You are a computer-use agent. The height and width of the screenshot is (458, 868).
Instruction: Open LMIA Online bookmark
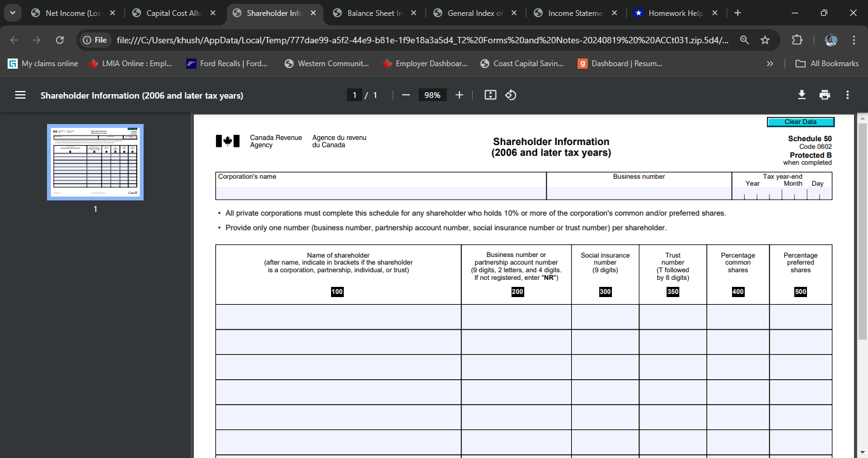(130, 64)
